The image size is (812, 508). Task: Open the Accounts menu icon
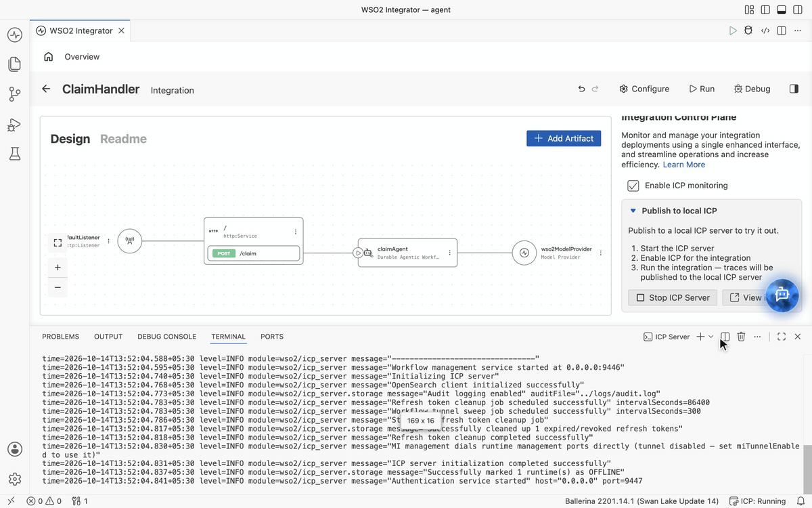point(15,448)
